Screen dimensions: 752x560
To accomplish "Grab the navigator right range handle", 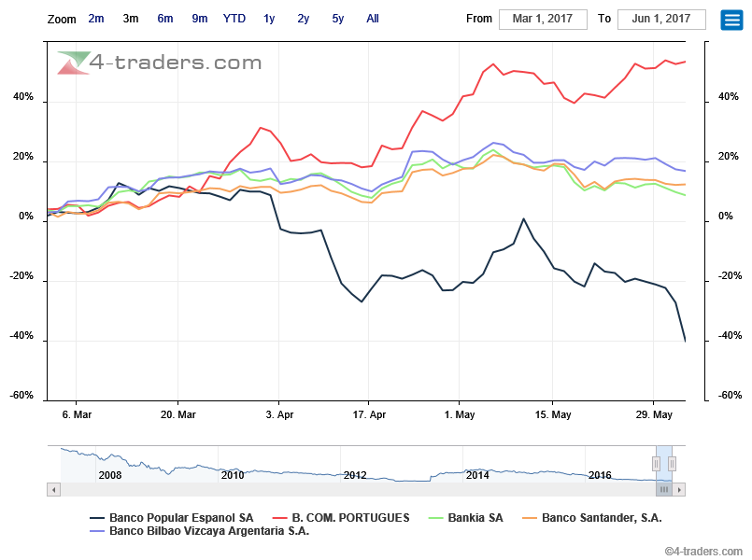I will [672, 464].
